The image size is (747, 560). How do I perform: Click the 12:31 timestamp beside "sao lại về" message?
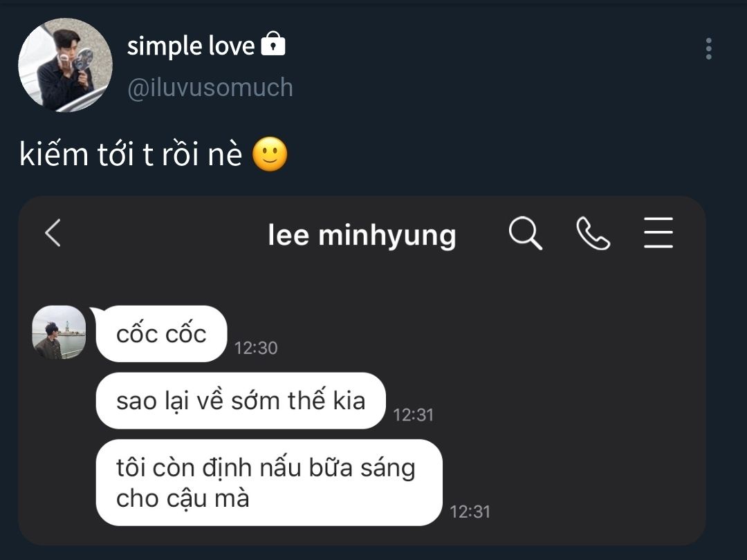click(413, 415)
